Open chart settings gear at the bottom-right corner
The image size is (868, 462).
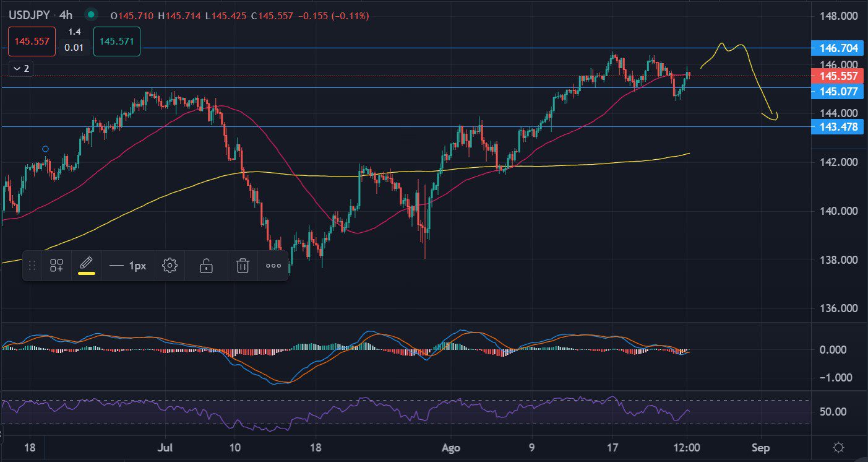(x=839, y=447)
